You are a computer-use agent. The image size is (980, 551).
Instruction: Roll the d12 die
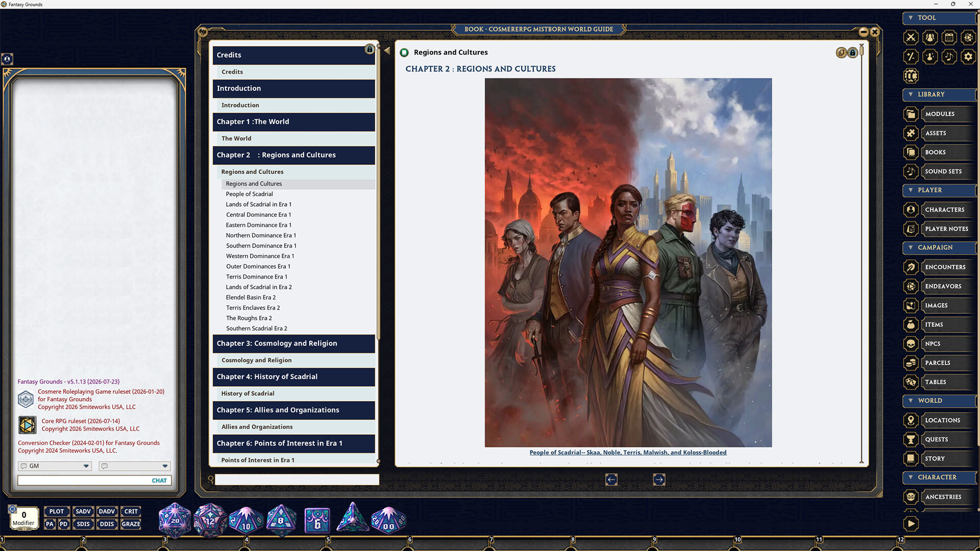coord(209,520)
